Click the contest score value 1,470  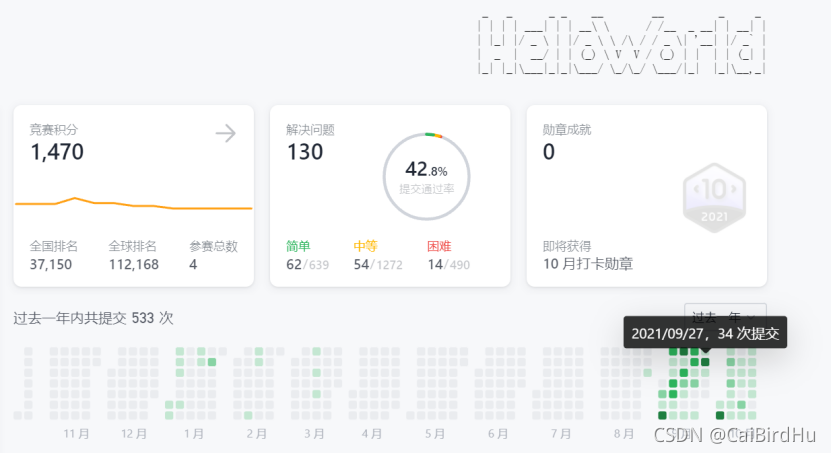[57, 152]
